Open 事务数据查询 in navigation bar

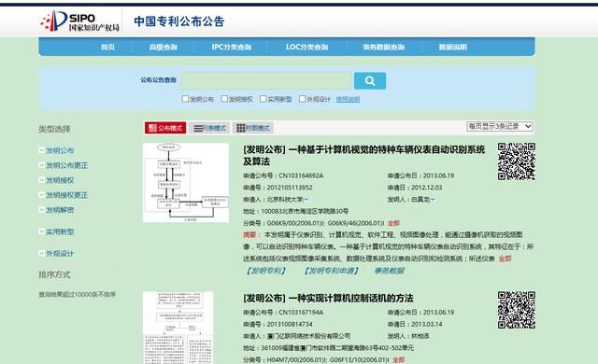coord(383,47)
